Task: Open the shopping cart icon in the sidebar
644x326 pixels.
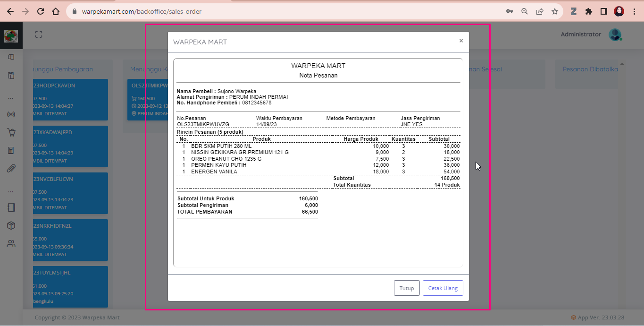Action: click(x=11, y=133)
